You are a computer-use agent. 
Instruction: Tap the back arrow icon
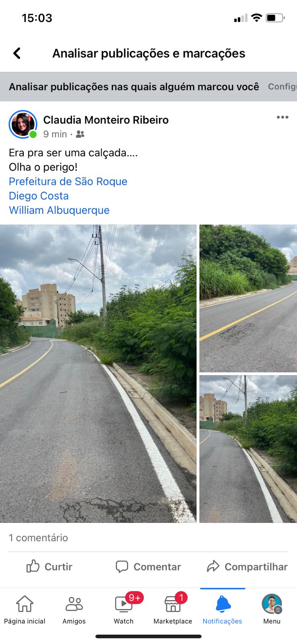click(17, 53)
